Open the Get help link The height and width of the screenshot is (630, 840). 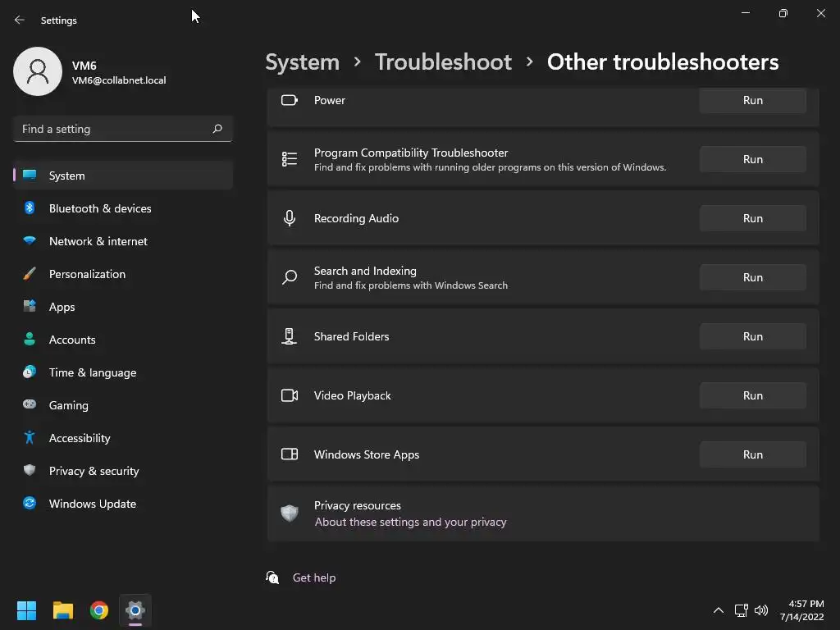[314, 577]
